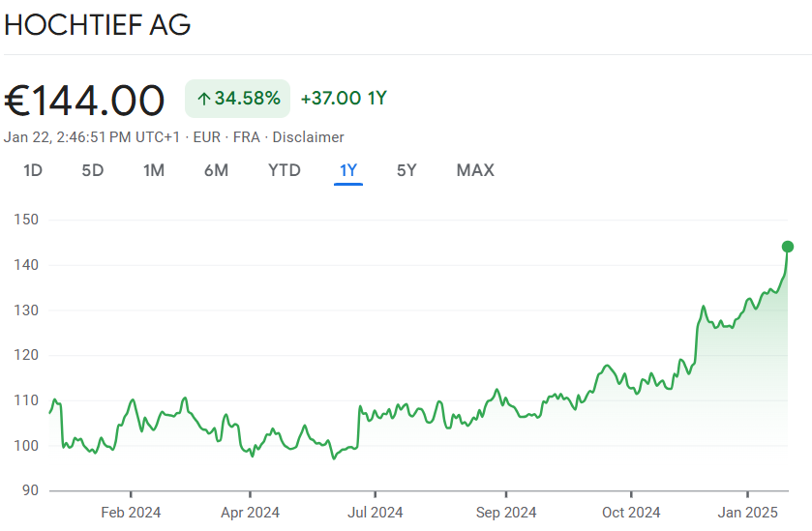The width and height of the screenshot is (812, 531).
Task: Click the HOCHTIEF AG title
Action: pos(98,25)
